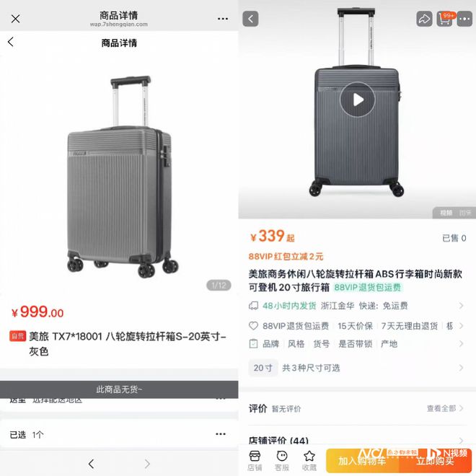Close the left product detail webview
This screenshot has height=476, width=476.
point(15,19)
